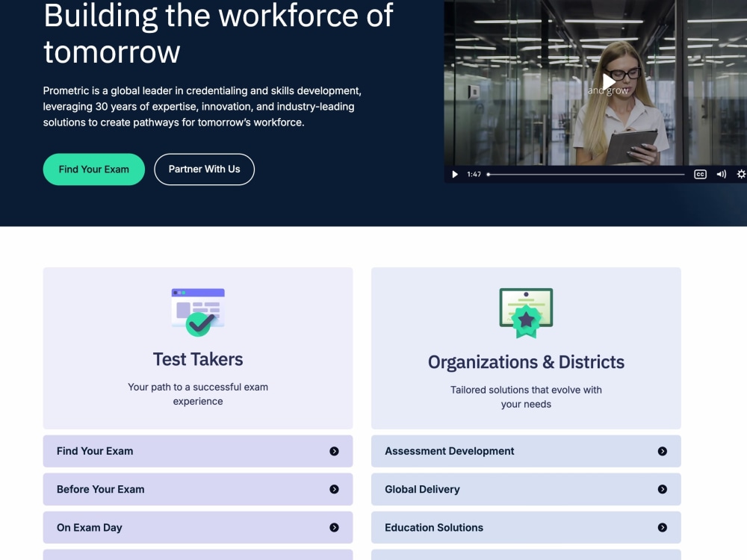This screenshot has height=560, width=747.
Task: Click the Organizations certificate badge icon
Action: 526,313
